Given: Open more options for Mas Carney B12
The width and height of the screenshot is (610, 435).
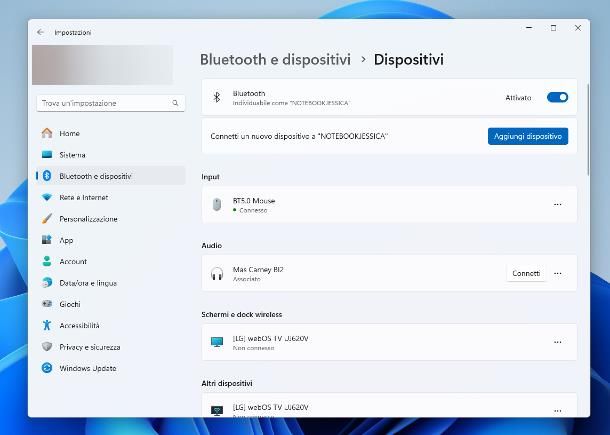Looking at the screenshot, I should [557, 274].
